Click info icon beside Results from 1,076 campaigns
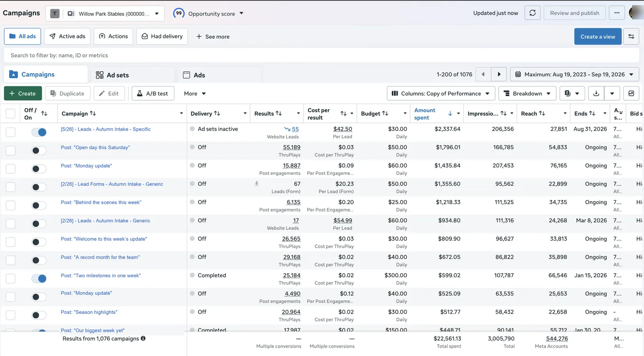 (143, 339)
